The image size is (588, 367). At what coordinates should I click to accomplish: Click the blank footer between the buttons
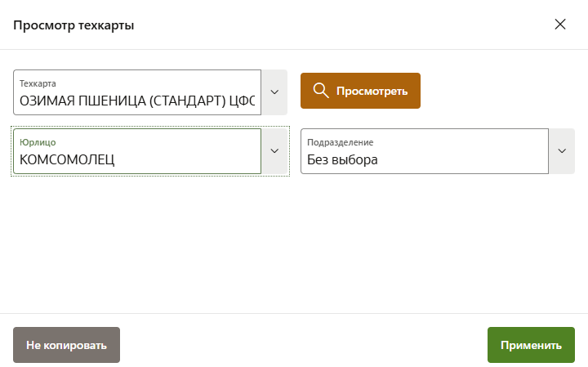(x=302, y=345)
